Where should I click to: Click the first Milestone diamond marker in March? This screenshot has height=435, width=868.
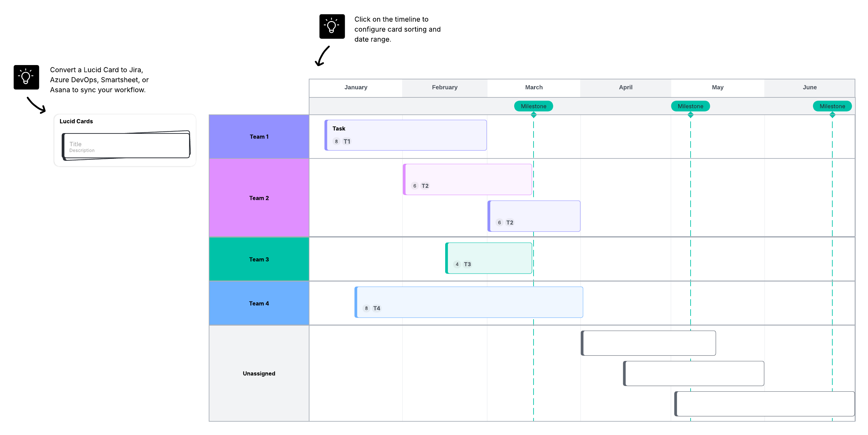point(534,115)
